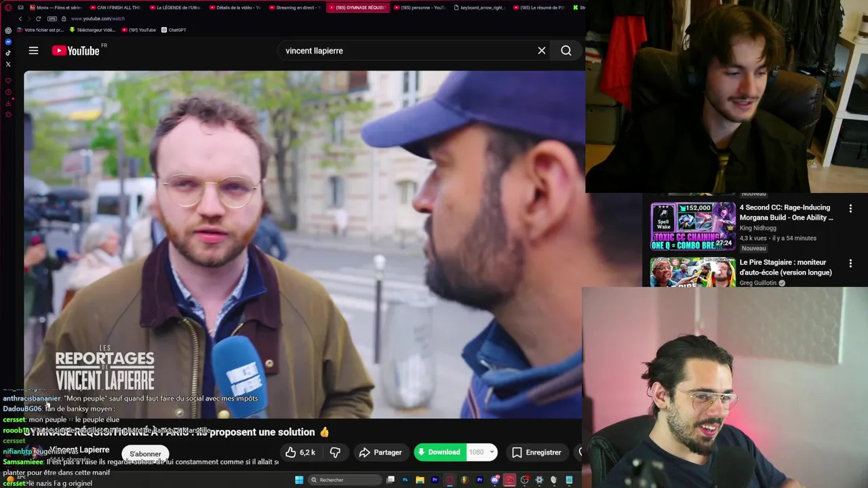Switch to the keyboard_arrow_right tab
868x488 pixels.
point(478,7)
